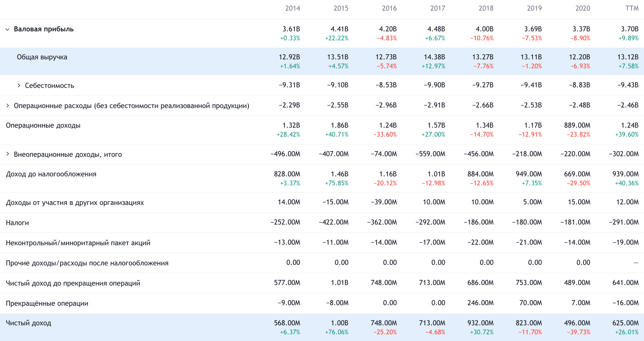Click pretax income value 828.00M
644x341 pixels.
click(287, 174)
